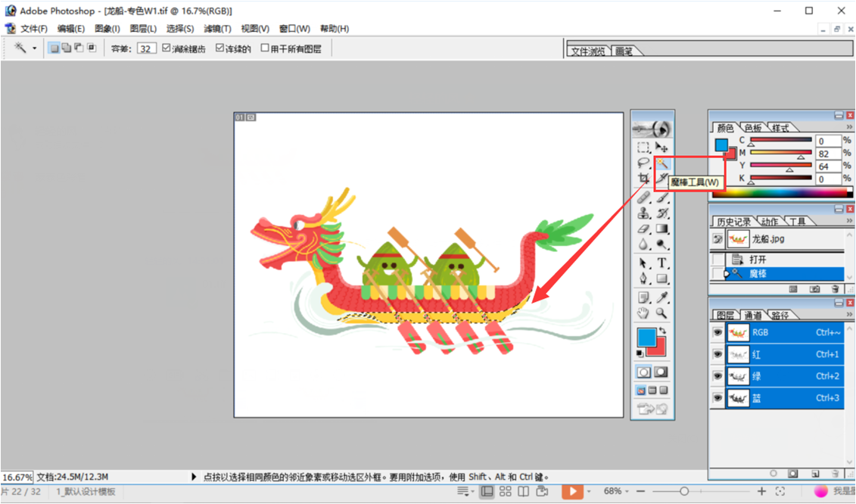Viewport: 856px width, 504px height.
Task: Select the Clone Stamp tool
Action: (x=643, y=213)
